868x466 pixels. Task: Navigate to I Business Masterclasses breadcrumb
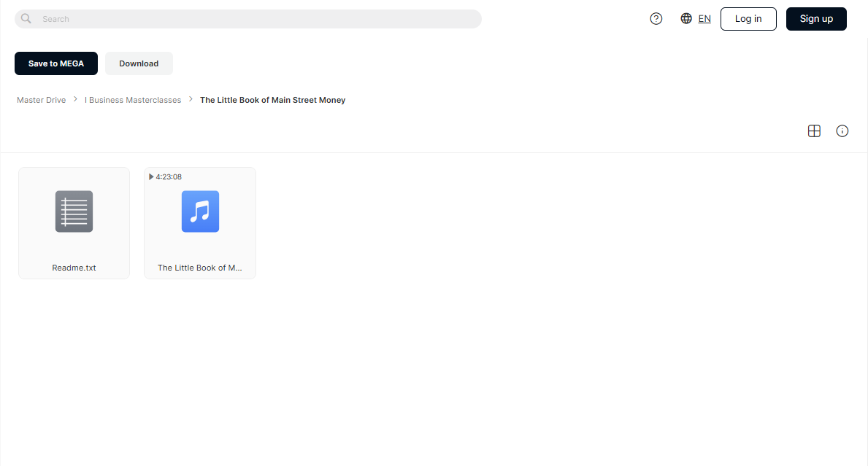[x=133, y=100]
